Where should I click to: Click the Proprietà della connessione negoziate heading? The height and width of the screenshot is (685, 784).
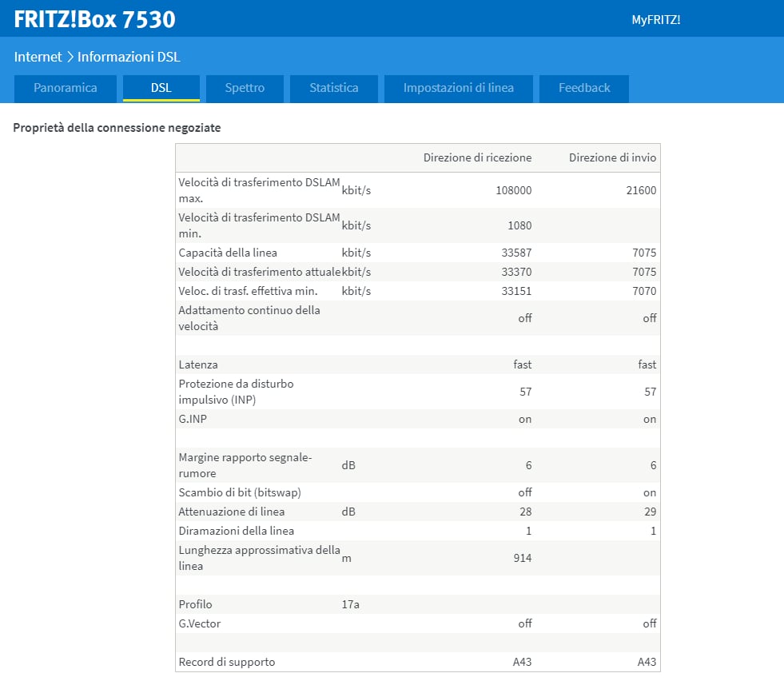(x=117, y=127)
